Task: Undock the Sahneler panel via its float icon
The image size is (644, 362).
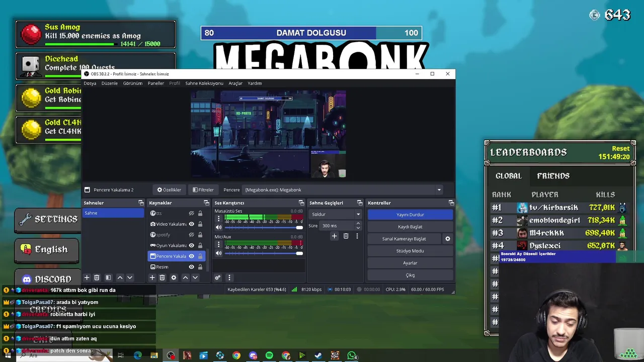Action: tap(141, 203)
